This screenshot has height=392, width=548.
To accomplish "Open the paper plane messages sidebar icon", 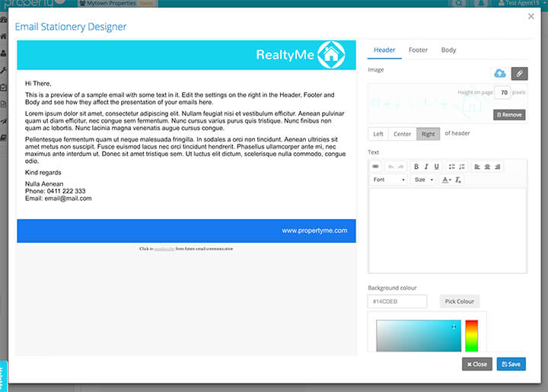I will 4,121.
